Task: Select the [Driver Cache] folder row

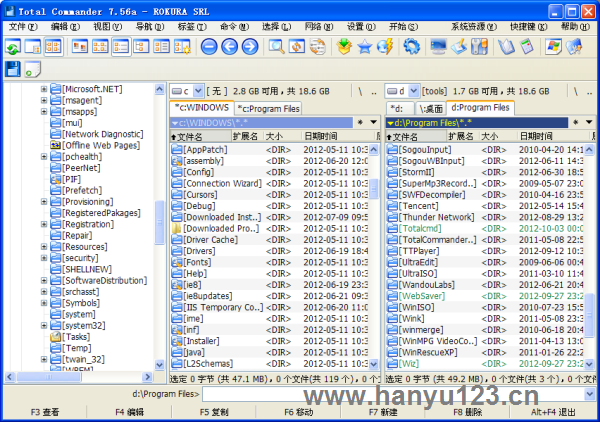Action: point(269,240)
